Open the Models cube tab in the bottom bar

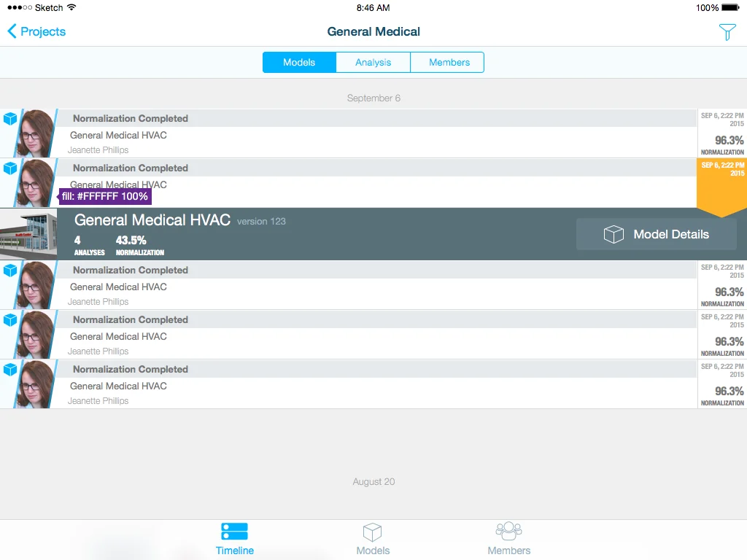tap(373, 539)
